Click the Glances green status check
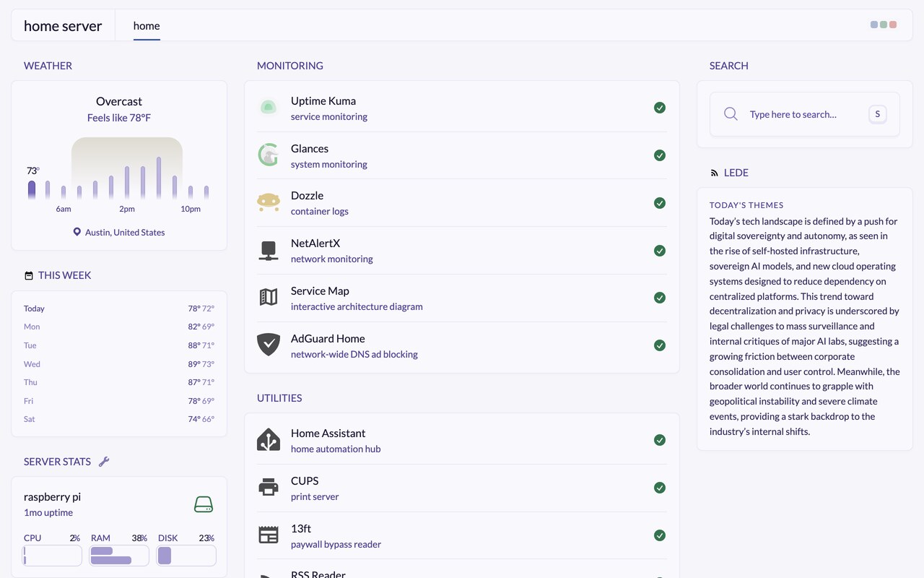The width and height of the screenshot is (924, 578). click(660, 155)
